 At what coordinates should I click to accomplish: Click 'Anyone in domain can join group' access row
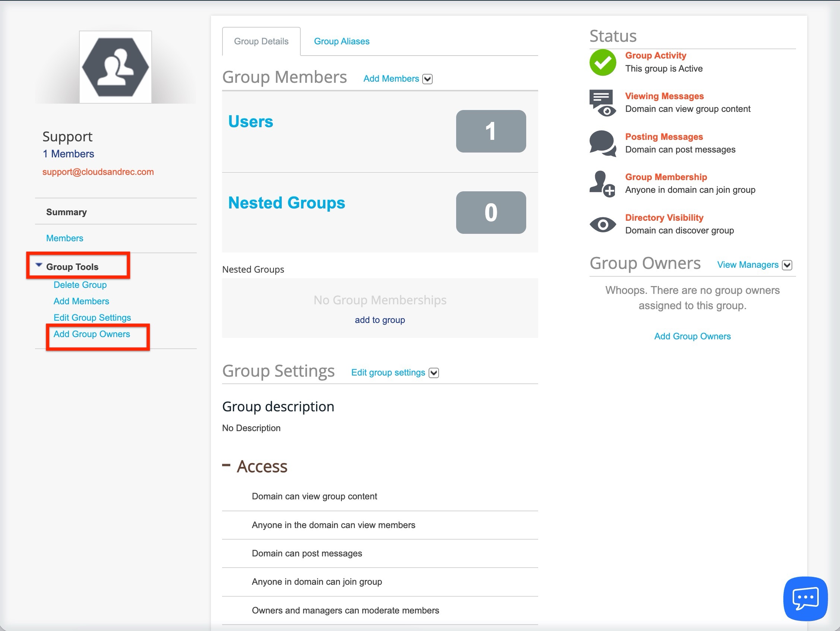click(317, 581)
